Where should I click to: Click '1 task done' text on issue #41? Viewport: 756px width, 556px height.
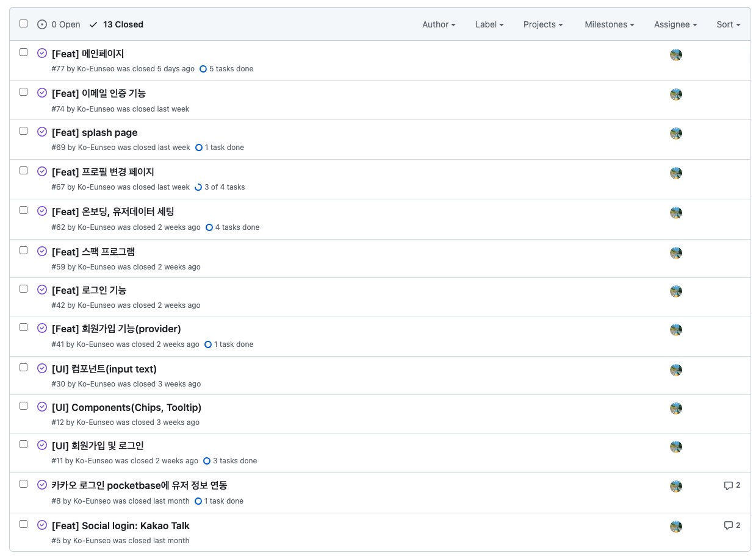(234, 344)
